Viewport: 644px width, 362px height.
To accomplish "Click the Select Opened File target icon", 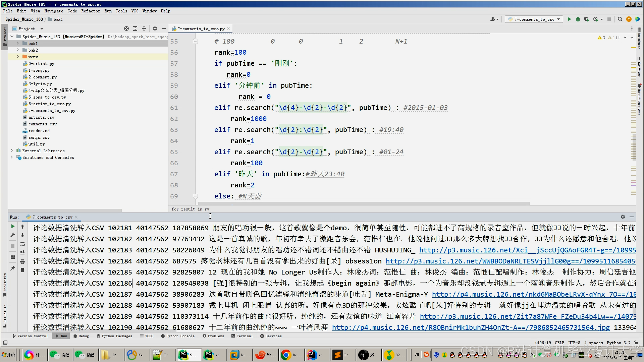I will [x=126, y=29].
